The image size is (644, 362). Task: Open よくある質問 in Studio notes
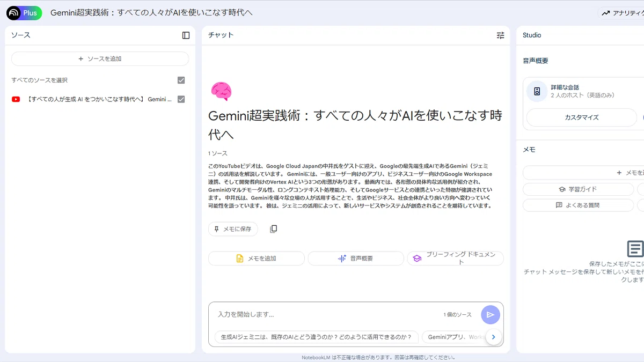[x=578, y=205]
